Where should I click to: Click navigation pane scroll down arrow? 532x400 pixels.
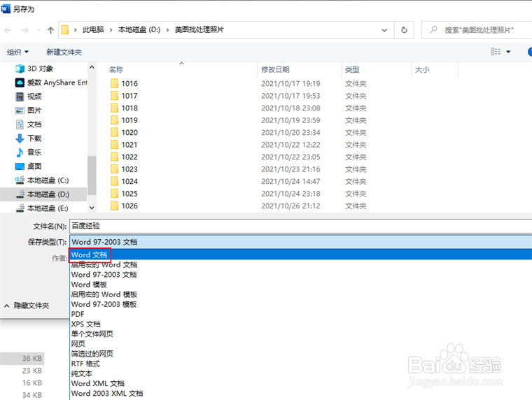coord(92,208)
